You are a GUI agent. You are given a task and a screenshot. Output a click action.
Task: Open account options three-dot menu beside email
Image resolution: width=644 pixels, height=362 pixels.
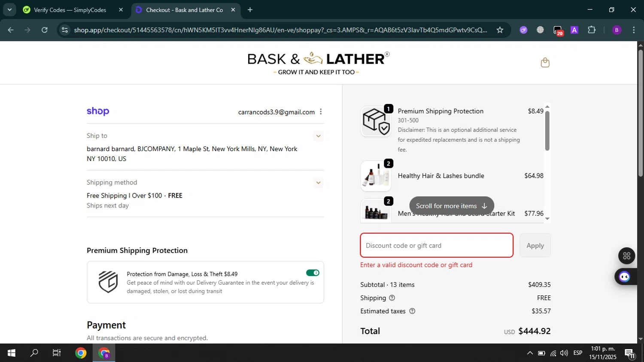(x=321, y=112)
